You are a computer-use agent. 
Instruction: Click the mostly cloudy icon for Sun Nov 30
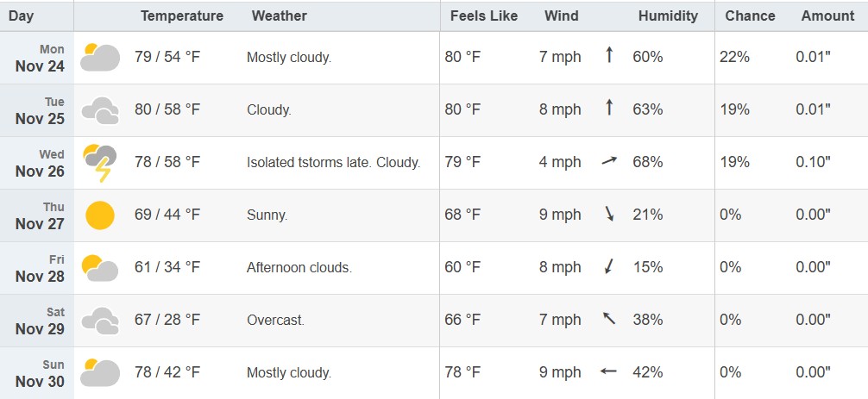(x=100, y=373)
